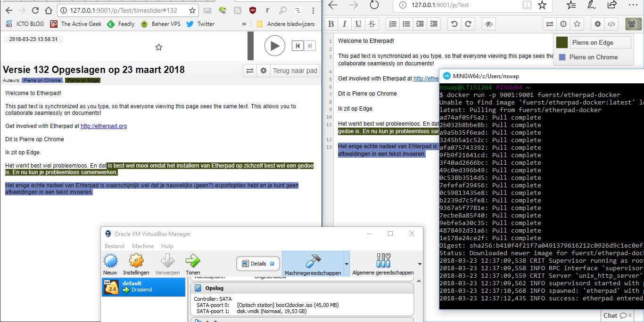Select the default VM in list
The height and width of the screenshot is (322, 644).
click(144, 287)
